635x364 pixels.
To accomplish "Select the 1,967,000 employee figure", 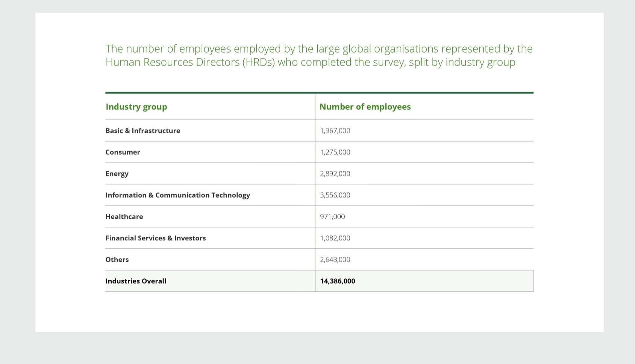I will tap(335, 130).
